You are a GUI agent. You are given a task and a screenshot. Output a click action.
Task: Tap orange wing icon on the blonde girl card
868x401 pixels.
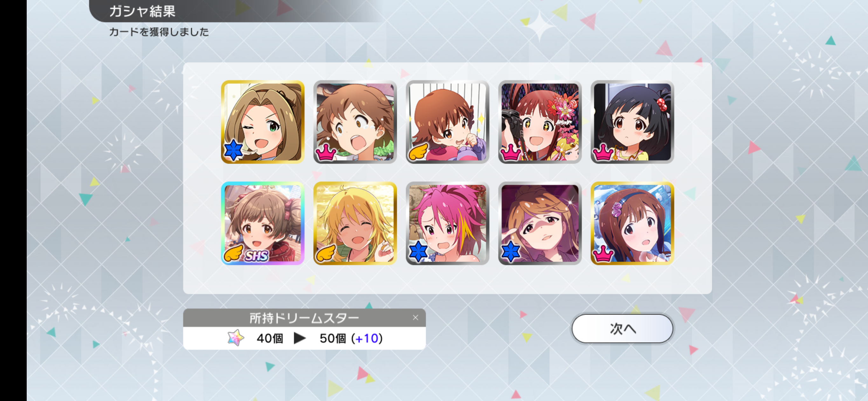tap(325, 253)
